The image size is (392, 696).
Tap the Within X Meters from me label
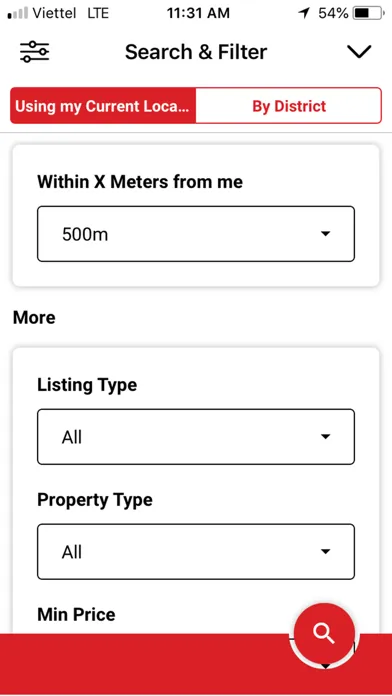[x=140, y=182]
